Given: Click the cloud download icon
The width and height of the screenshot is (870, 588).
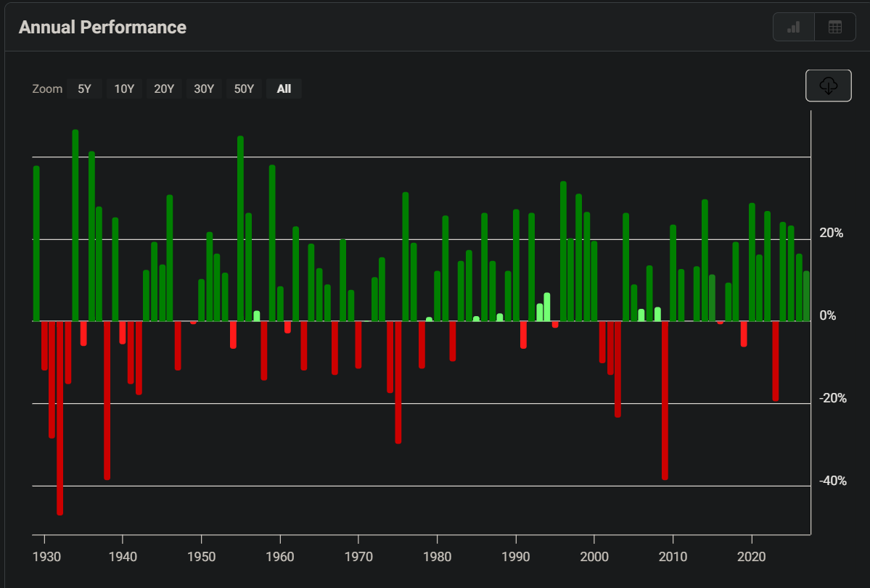Looking at the screenshot, I should click(828, 86).
